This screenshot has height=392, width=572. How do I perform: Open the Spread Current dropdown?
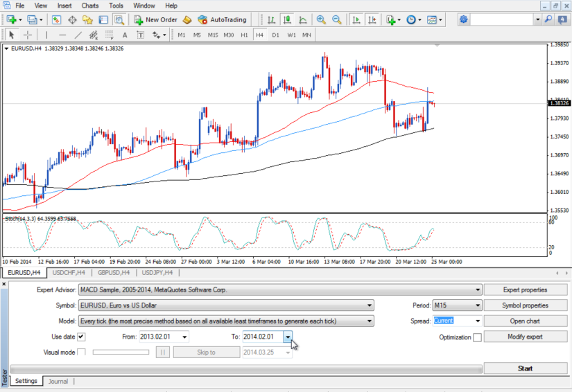[478, 321]
